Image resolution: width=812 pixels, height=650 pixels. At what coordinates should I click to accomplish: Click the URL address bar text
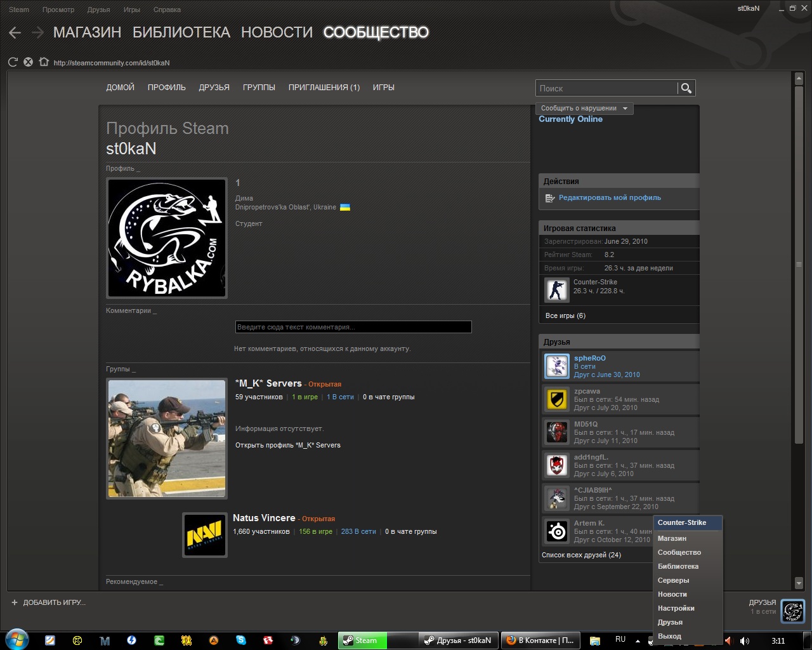pyautogui.click(x=112, y=63)
